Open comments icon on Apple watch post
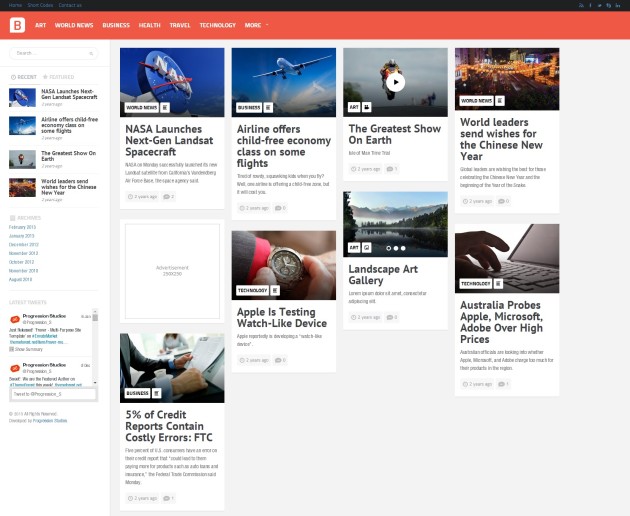Screen dimensions: 630x516 coord(278,360)
